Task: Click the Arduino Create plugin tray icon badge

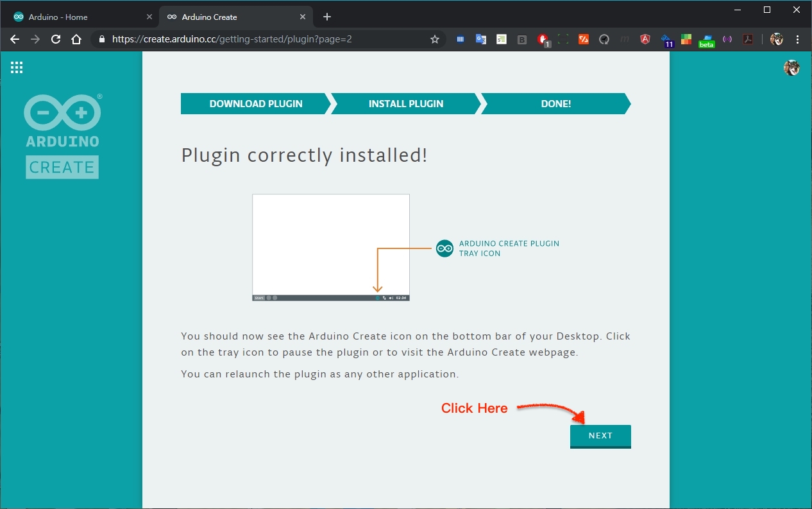Action: [x=444, y=248]
